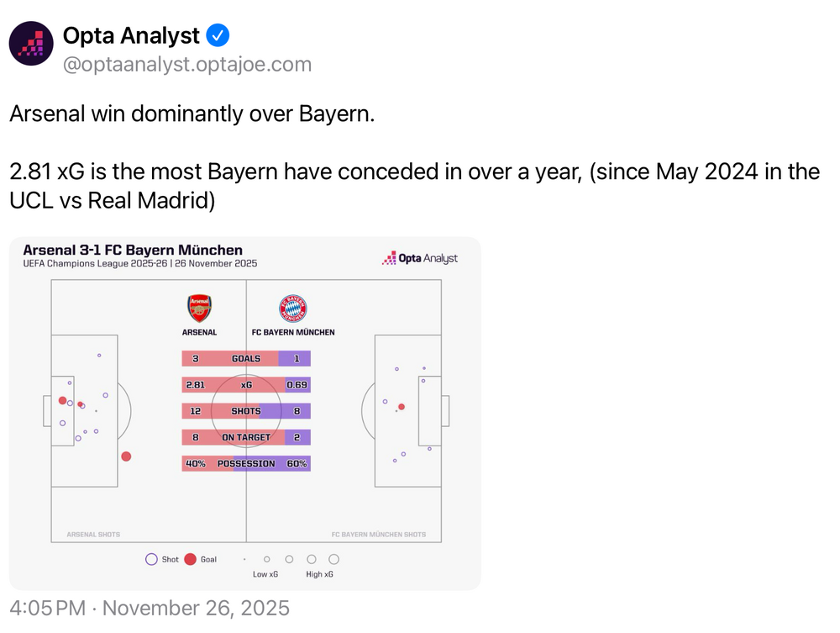
Task: Click the red goal marker outside Arsenal's penalty box
Action: coord(126,456)
